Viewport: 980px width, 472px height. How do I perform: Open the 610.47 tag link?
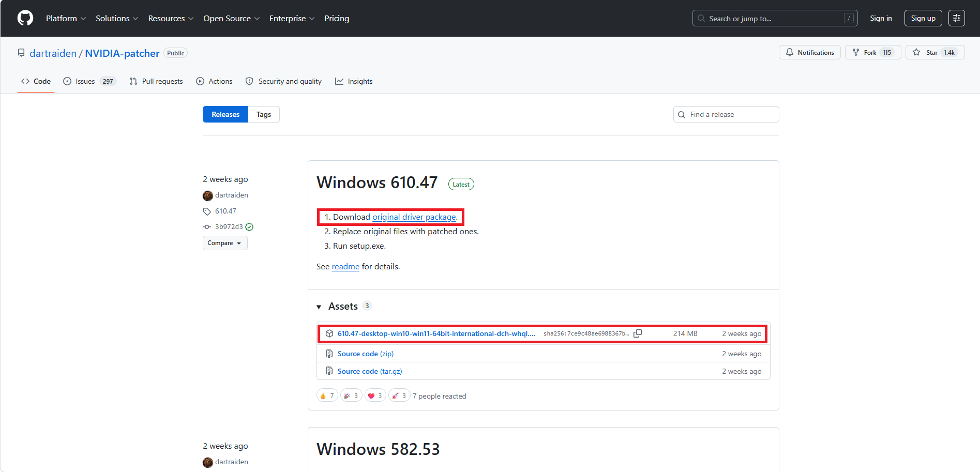(225, 211)
